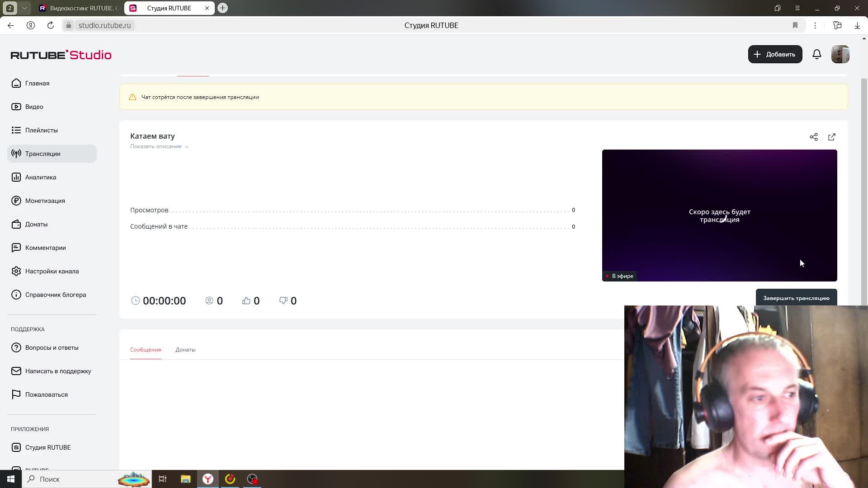Open Плейлисты in the sidebar
The height and width of the screenshot is (488, 868).
click(41, 130)
